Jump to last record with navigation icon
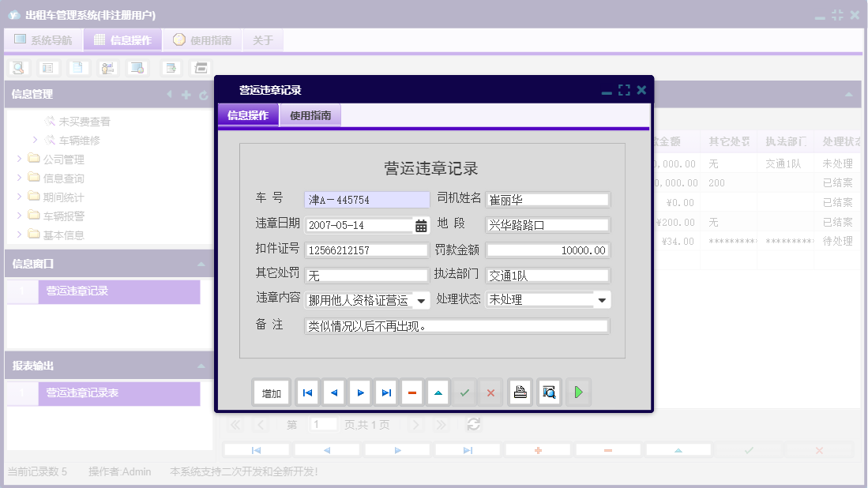This screenshot has width=868, height=488. click(385, 392)
